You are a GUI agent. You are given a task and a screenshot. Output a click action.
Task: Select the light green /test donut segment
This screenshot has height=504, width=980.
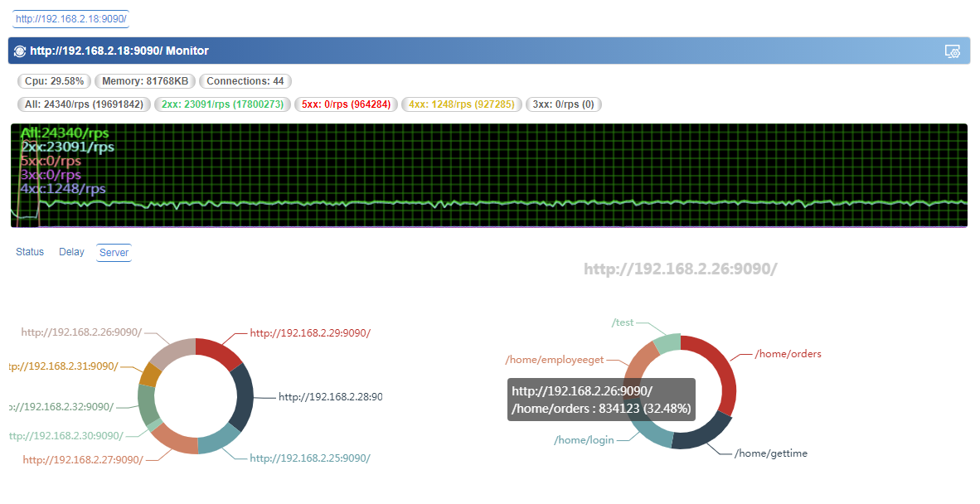667,343
